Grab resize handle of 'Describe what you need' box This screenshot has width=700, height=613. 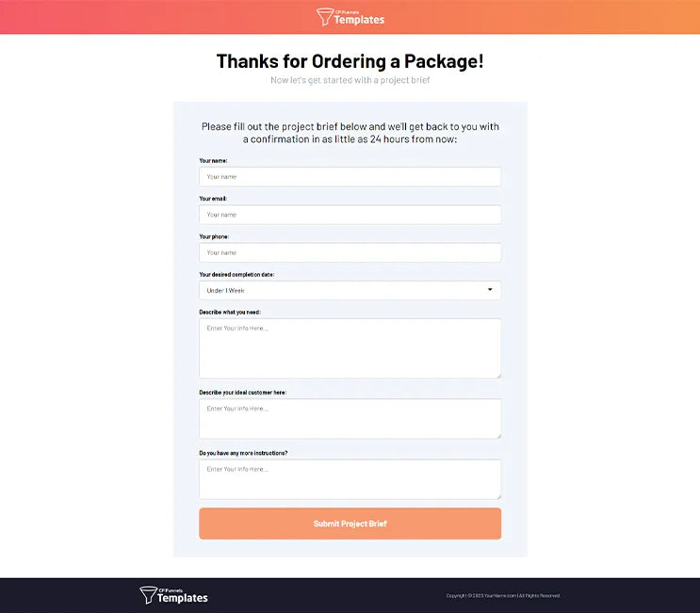click(497, 375)
